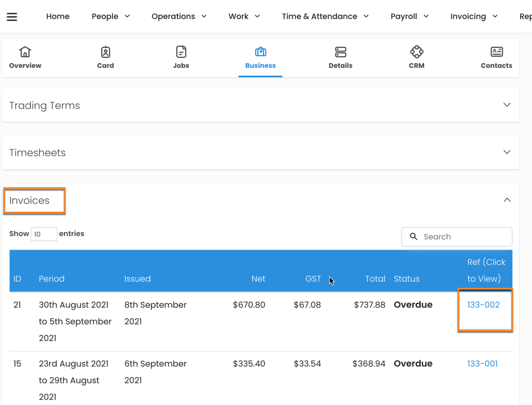The image size is (532, 405).
Task: Collapse the Invoices section chevron
Action: tap(506, 200)
